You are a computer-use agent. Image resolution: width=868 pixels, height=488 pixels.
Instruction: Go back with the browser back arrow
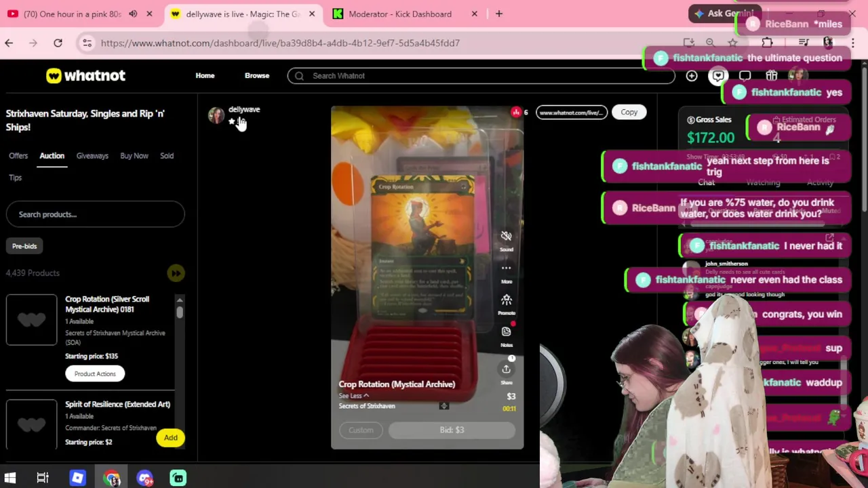[x=9, y=43]
